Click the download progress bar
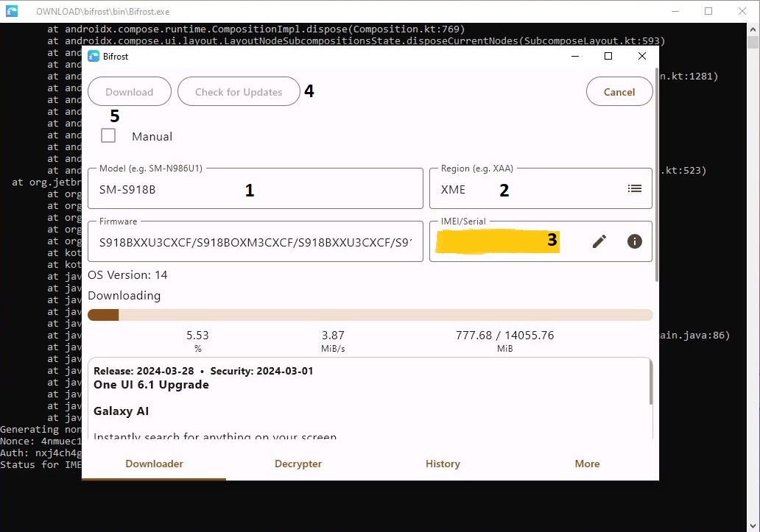 (x=370, y=315)
